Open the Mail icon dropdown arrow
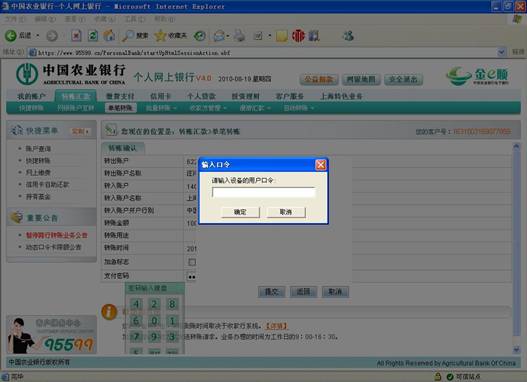Screen dimensions: 527x382 coord(228,36)
